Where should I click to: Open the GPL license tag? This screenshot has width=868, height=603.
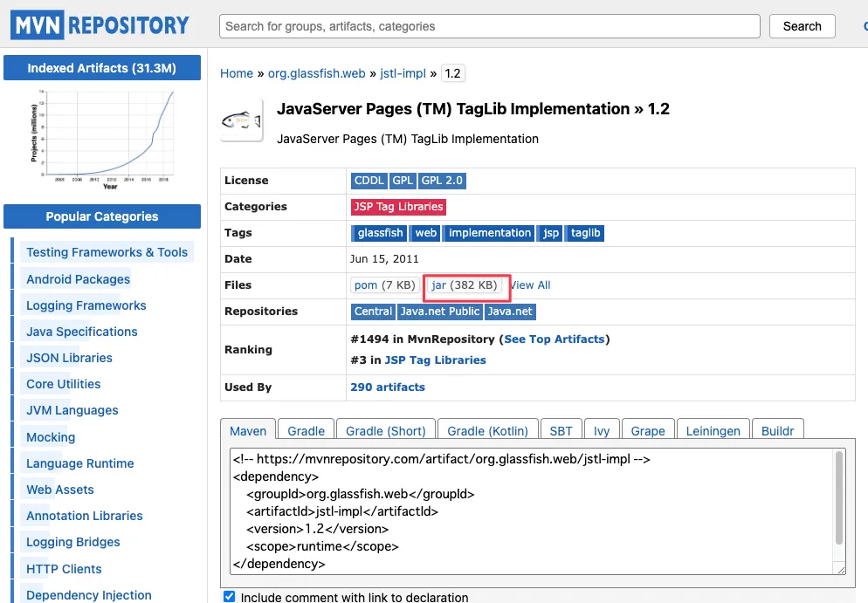403,181
